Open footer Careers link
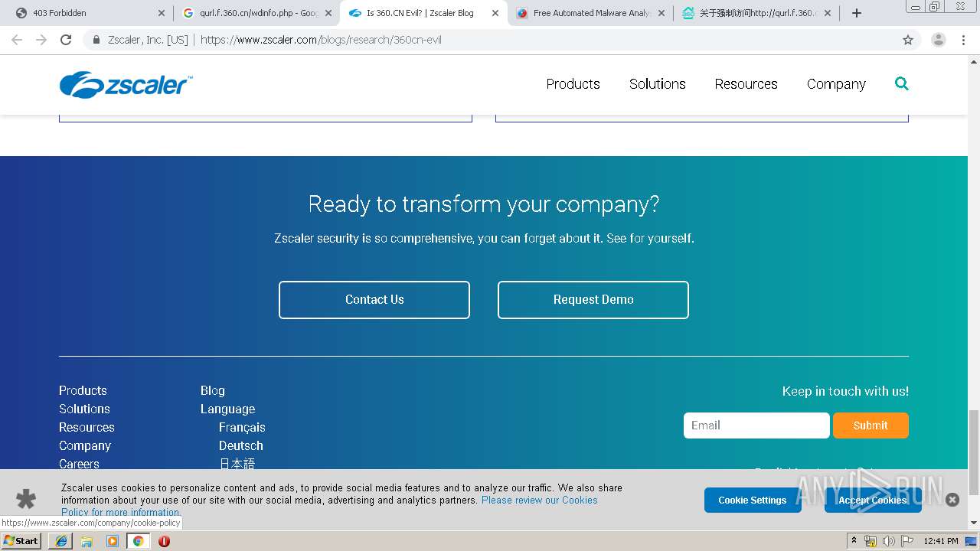The image size is (980, 551). click(79, 464)
